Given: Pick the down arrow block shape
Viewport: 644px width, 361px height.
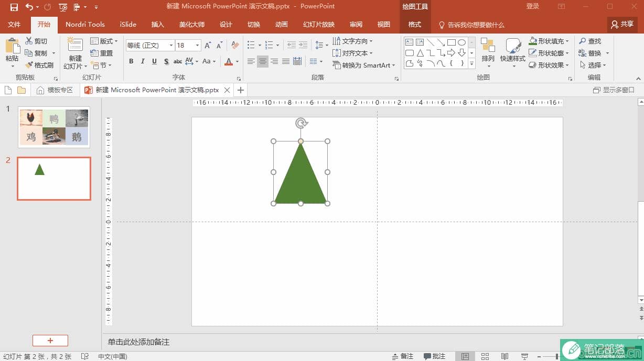Looking at the screenshot, I should (x=462, y=53).
